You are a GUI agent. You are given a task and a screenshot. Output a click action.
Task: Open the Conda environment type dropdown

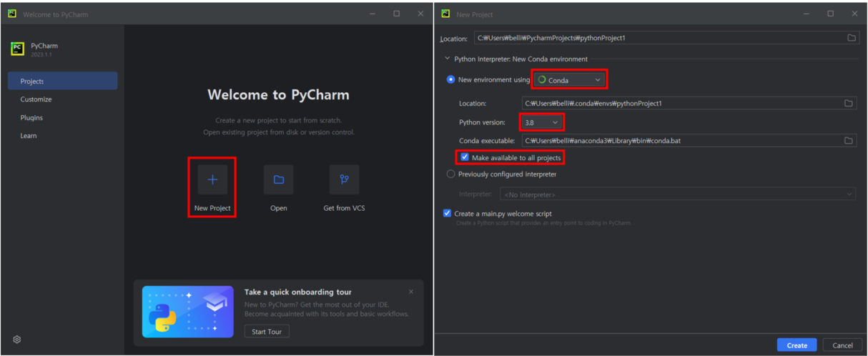tap(570, 80)
